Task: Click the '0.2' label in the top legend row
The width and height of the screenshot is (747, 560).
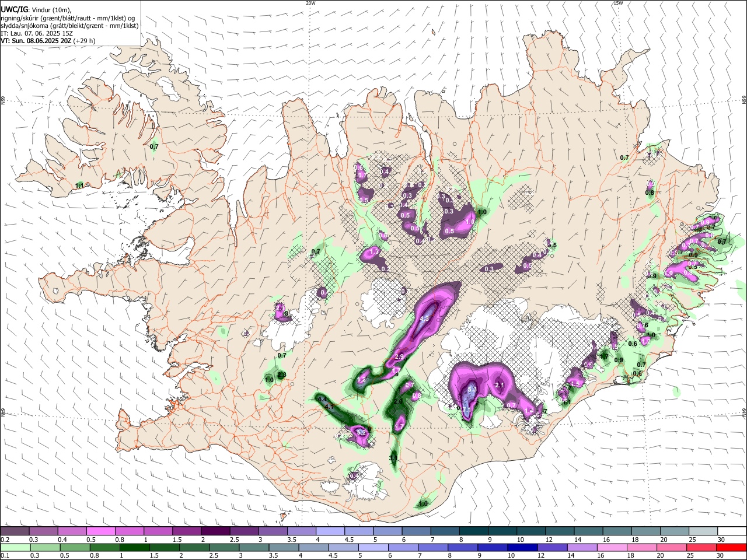Action: point(5,540)
